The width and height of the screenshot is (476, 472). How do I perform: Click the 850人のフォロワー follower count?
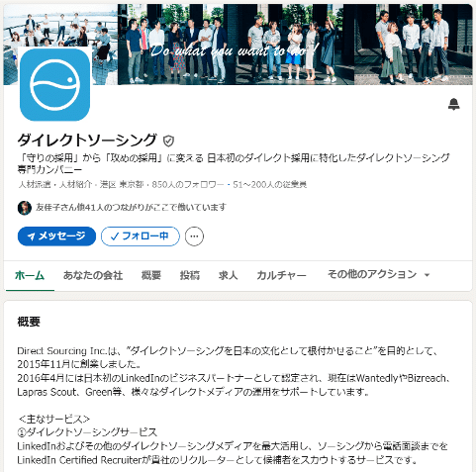click(188, 184)
